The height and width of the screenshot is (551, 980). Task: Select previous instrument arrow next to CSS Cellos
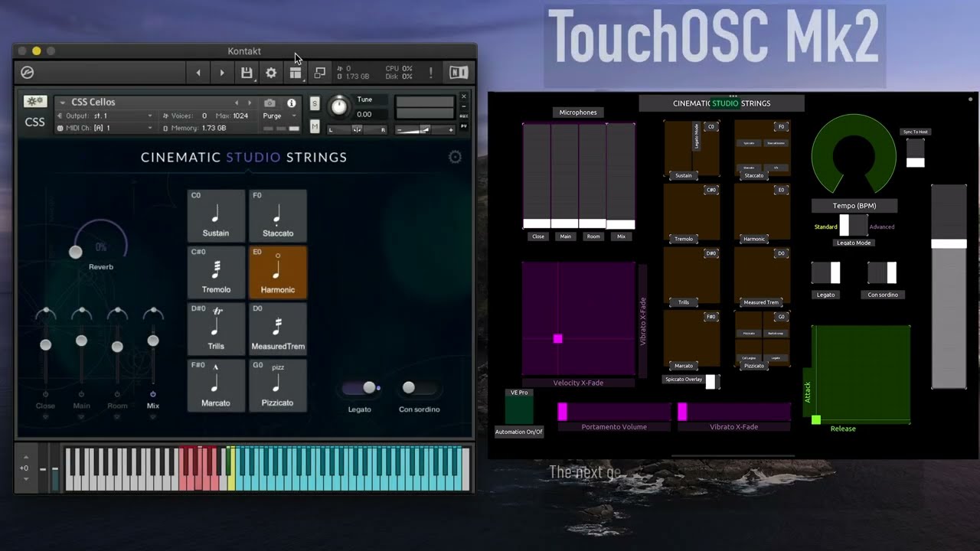[237, 103]
